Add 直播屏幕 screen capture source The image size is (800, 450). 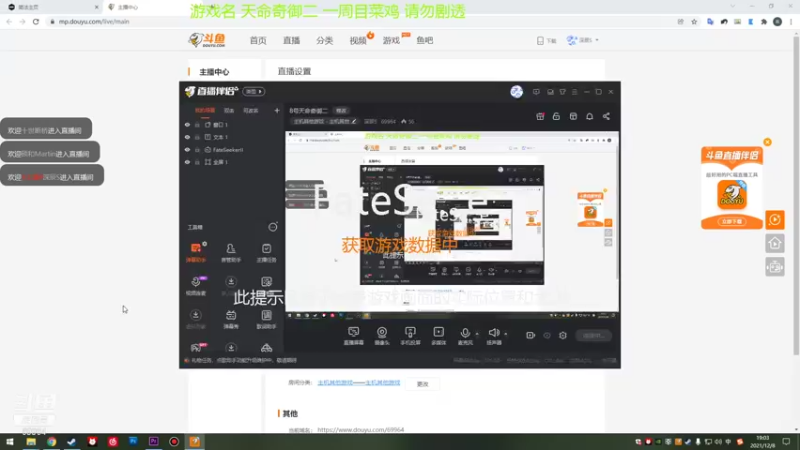point(354,336)
